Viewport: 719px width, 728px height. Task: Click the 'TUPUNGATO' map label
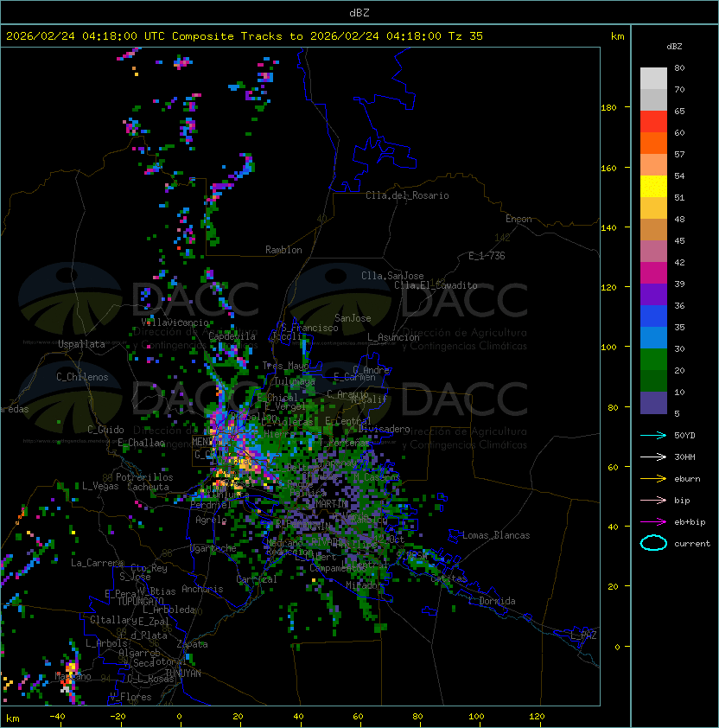point(140,601)
